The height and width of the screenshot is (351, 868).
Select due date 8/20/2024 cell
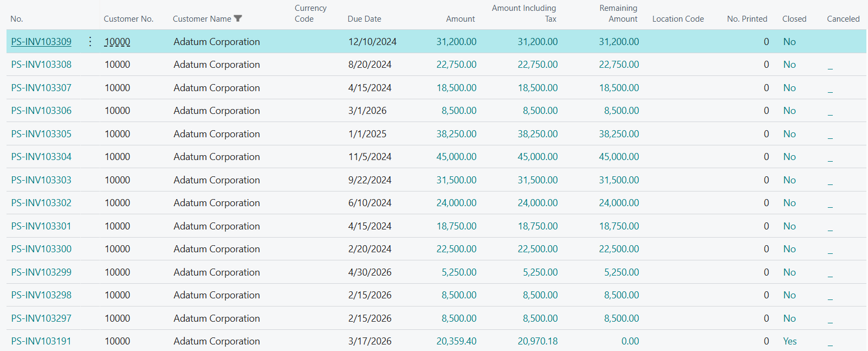click(370, 65)
